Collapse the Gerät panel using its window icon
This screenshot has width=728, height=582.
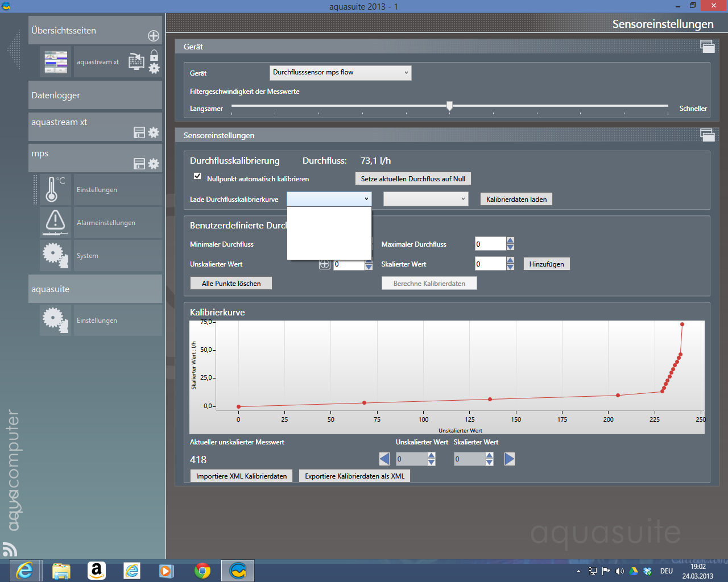point(707,47)
